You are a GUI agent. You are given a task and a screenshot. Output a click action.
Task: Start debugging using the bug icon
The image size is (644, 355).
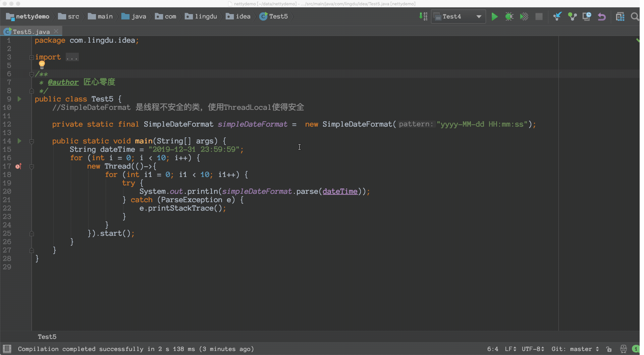pyautogui.click(x=509, y=16)
